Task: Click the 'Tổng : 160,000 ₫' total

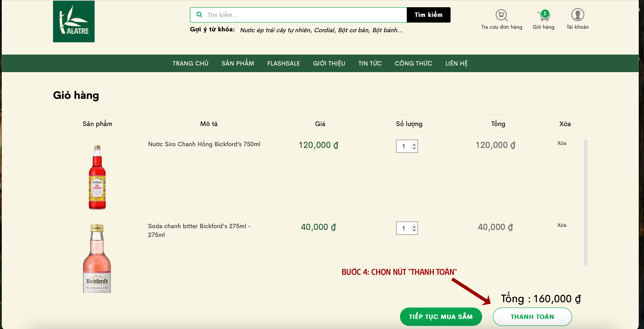Action: coord(541,299)
